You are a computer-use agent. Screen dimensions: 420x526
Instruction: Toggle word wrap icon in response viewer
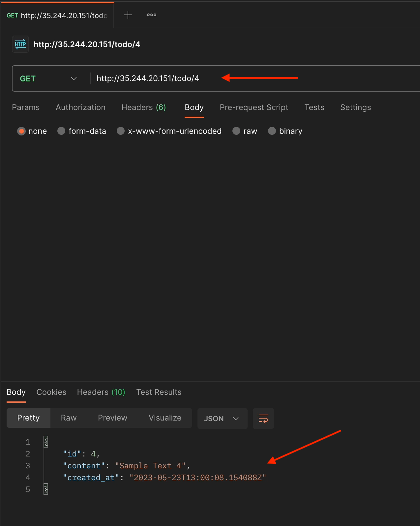(x=263, y=419)
